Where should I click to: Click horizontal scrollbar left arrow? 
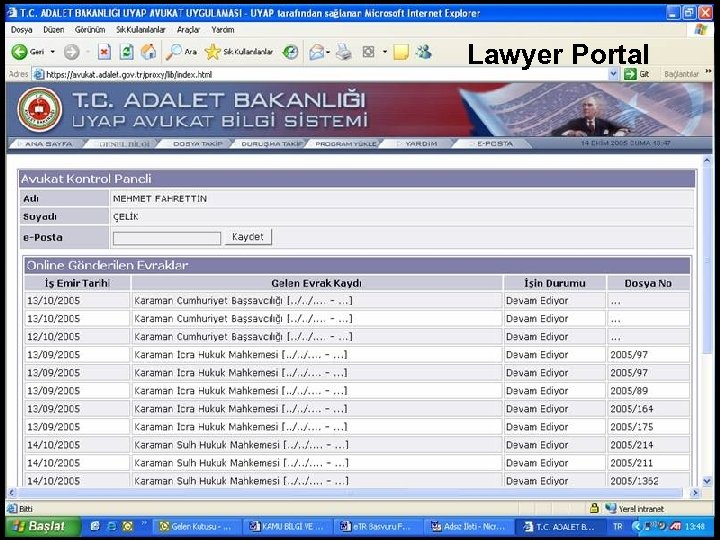click(x=11, y=493)
